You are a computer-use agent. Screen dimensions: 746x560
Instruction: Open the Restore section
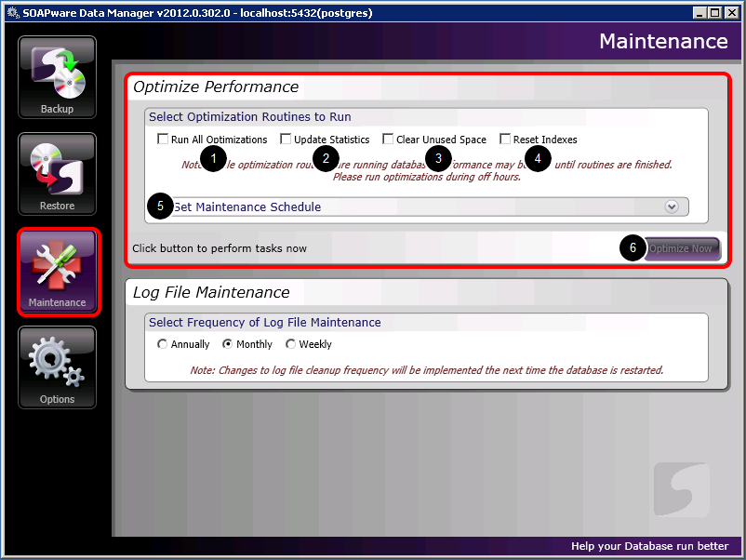pos(57,174)
